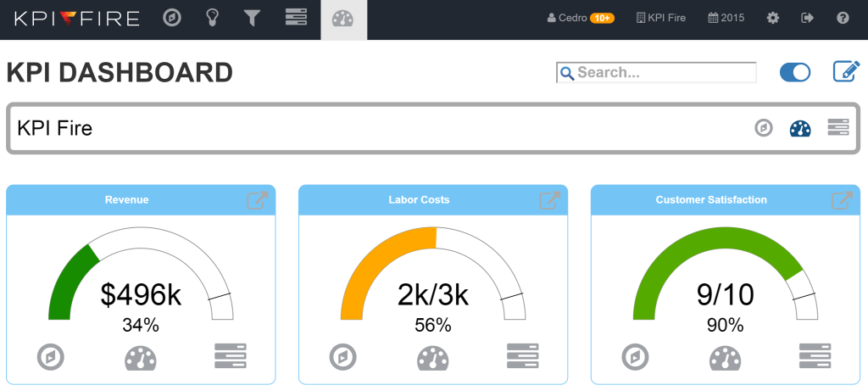Expand Labor Costs card via popout icon
Image resolution: width=868 pixels, height=391 pixels.
coord(549,200)
